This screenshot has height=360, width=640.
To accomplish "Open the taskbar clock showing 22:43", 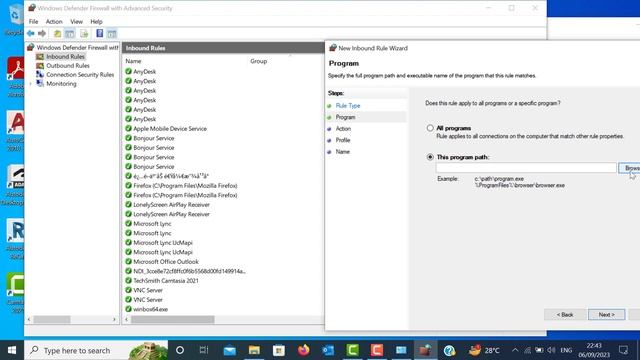I will [x=594, y=350].
